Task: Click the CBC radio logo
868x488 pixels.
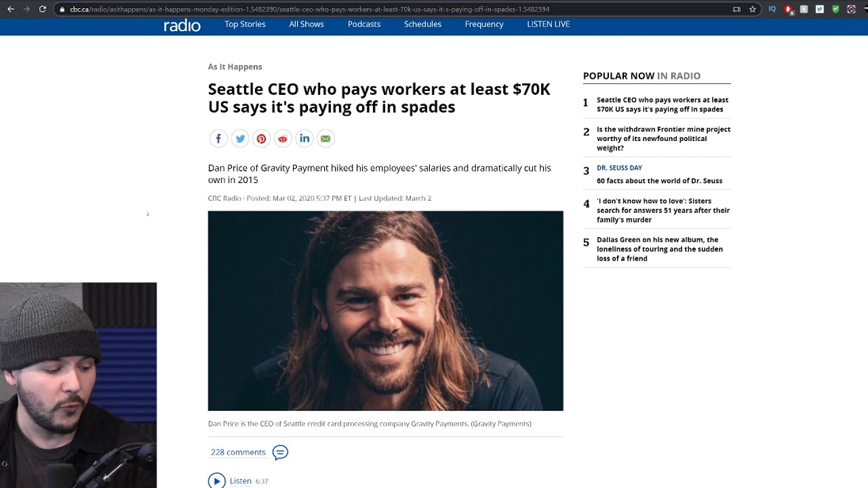Action: (182, 25)
